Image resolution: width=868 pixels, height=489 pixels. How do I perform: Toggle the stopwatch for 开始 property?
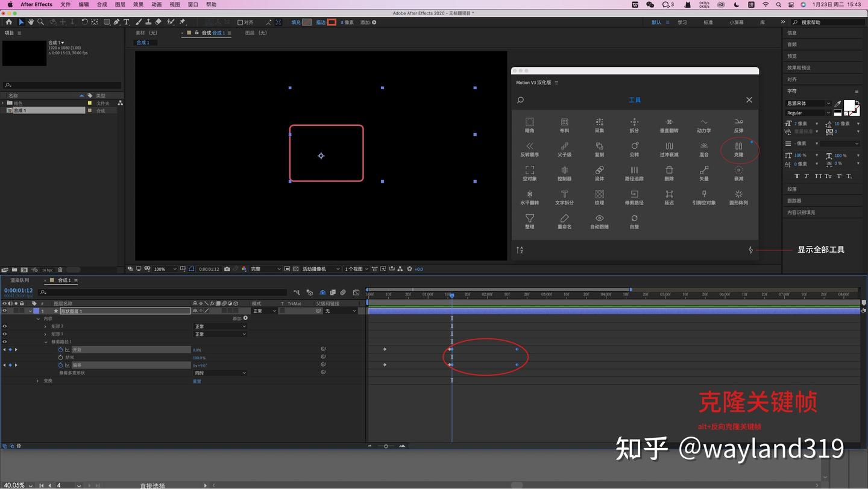(x=60, y=350)
